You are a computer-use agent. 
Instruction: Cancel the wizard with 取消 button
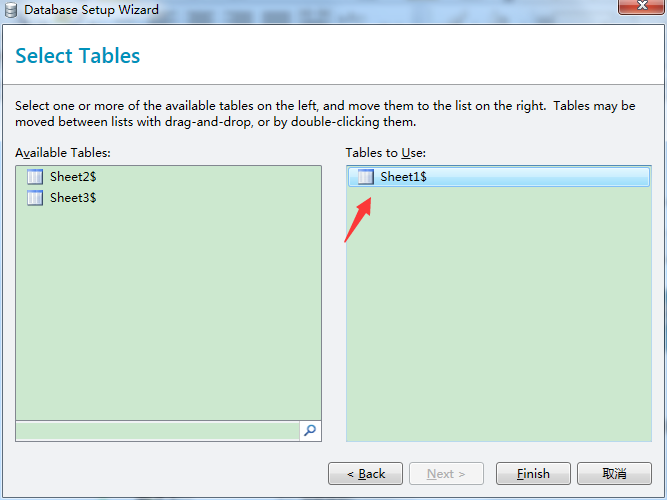tap(614, 474)
